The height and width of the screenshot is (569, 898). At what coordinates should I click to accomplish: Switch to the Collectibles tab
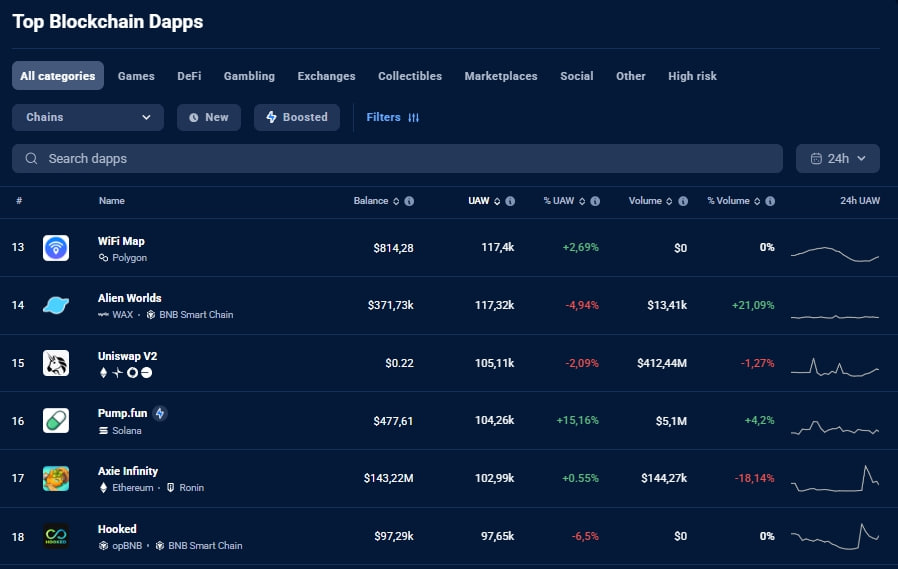(x=410, y=76)
